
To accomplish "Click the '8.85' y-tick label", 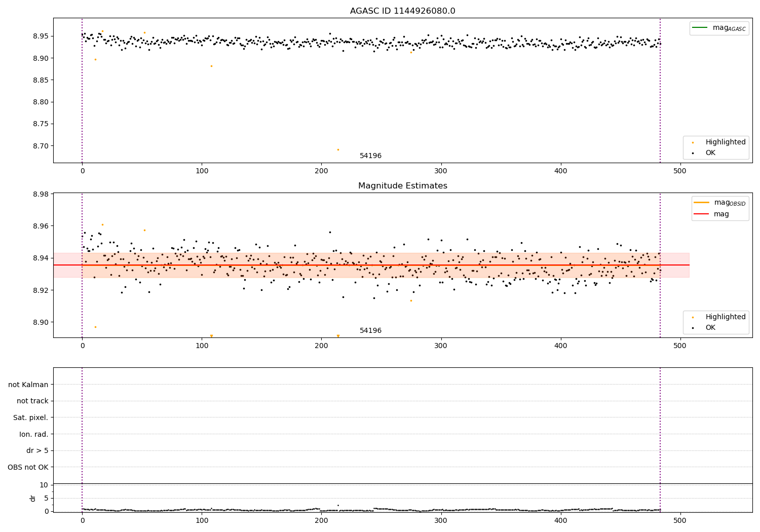I will click(42, 80).
